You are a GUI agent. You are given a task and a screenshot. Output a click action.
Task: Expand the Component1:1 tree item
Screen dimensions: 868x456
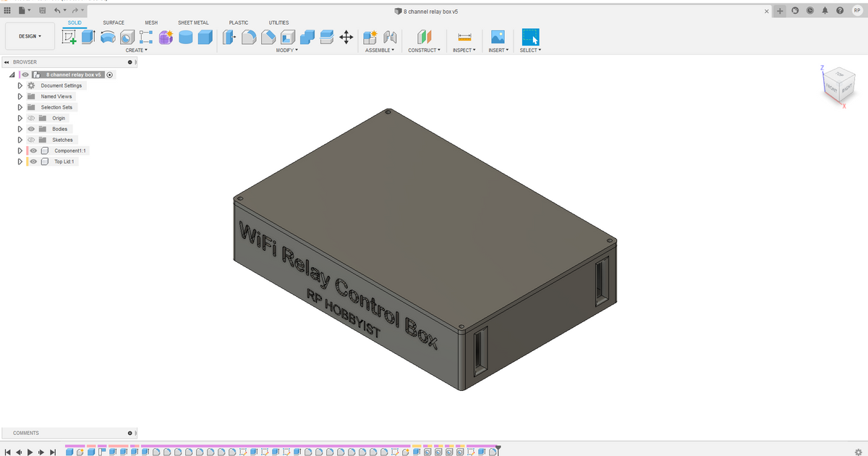[20, 151]
